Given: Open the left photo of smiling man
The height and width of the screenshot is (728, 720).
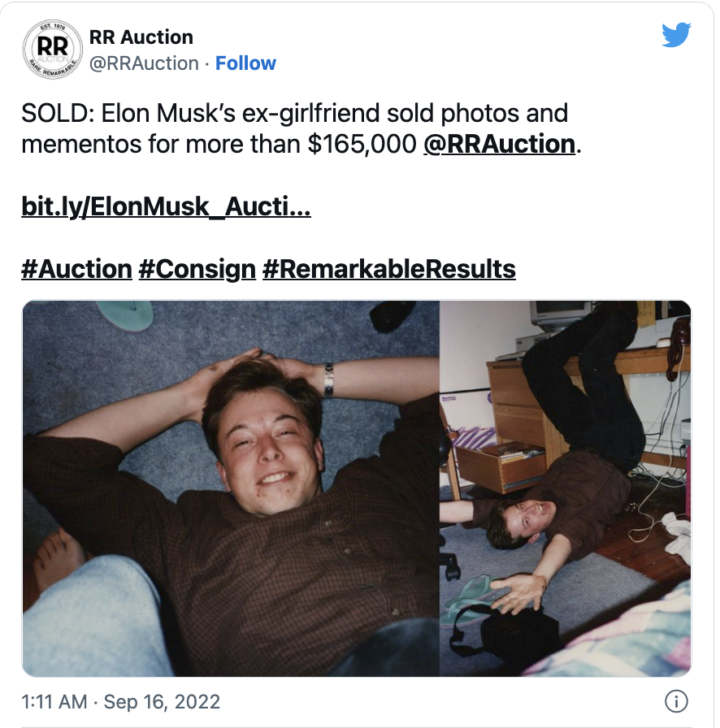Looking at the screenshot, I should 231,488.
